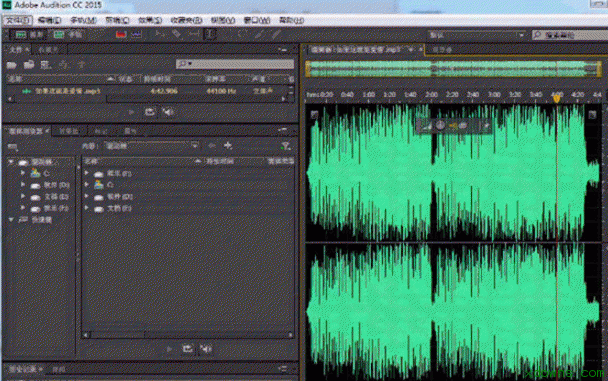Click the yellow playhead marker on the timeline
The height and width of the screenshot is (381, 608).
click(556, 98)
